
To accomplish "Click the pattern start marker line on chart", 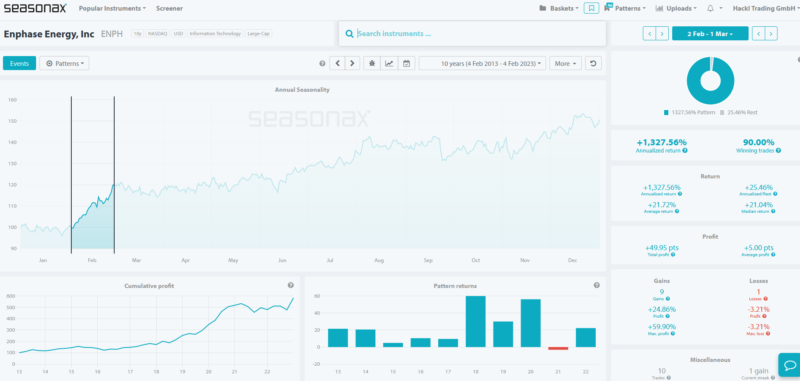I will click(71, 174).
